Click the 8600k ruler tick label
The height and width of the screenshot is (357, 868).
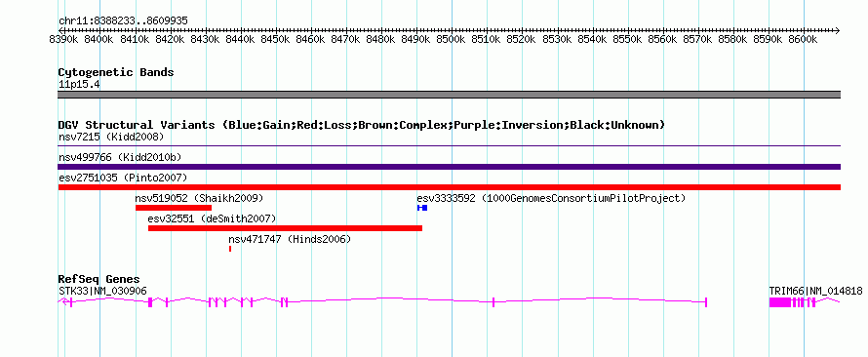click(x=804, y=39)
